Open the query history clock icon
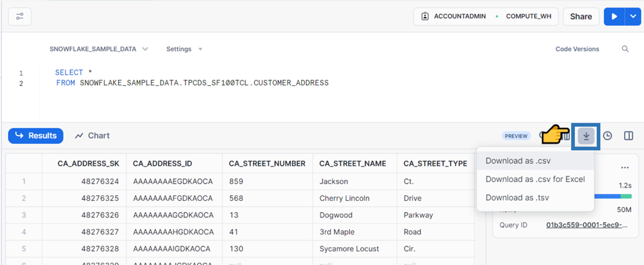 coord(607,136)
